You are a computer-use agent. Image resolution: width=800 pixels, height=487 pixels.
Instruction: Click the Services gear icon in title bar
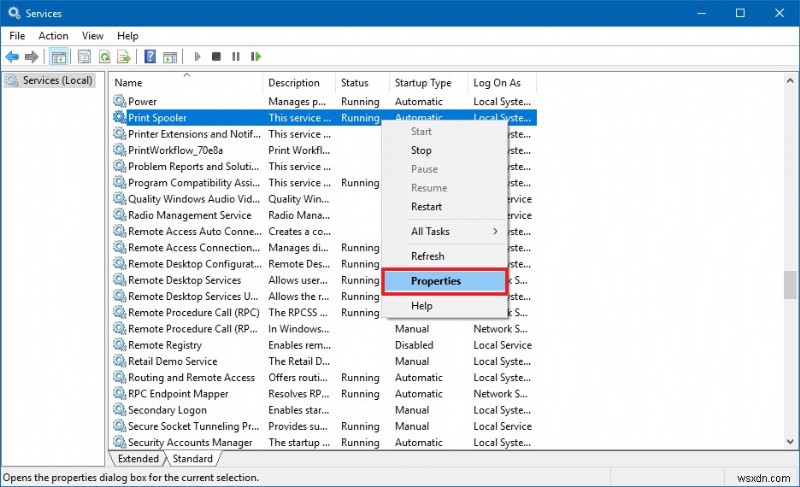14,13
